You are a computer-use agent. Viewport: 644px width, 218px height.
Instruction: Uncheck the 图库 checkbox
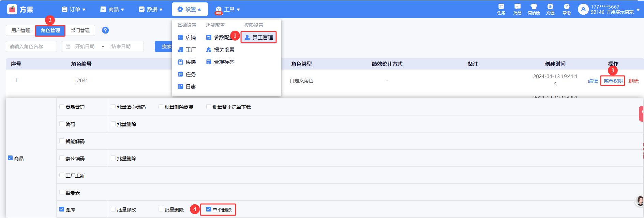click(x=62, y=209)
